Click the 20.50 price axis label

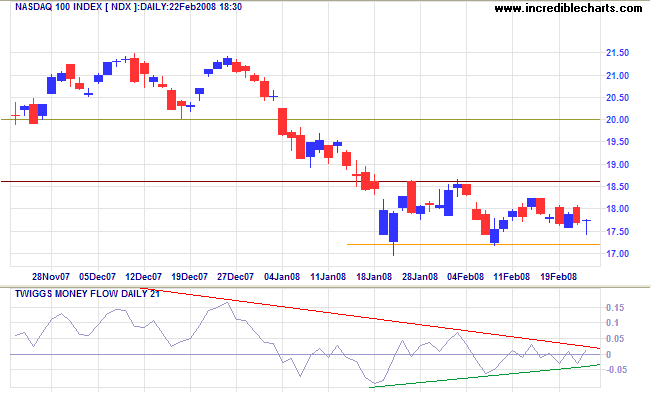pos(617,98)
